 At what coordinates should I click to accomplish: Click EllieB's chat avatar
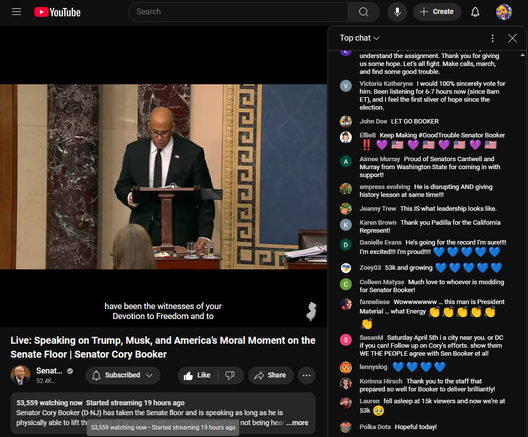click(346, 137)
